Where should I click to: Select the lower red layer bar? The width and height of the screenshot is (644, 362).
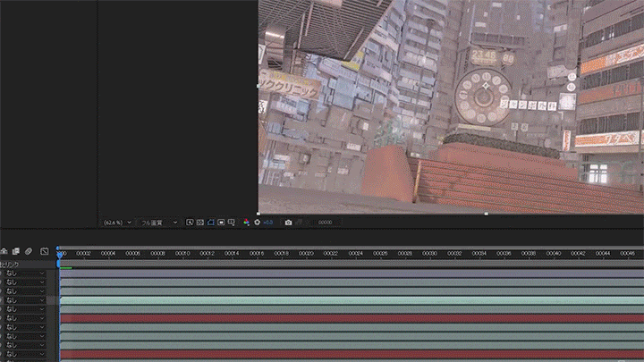pyautogui.click(x=352, y=354)
